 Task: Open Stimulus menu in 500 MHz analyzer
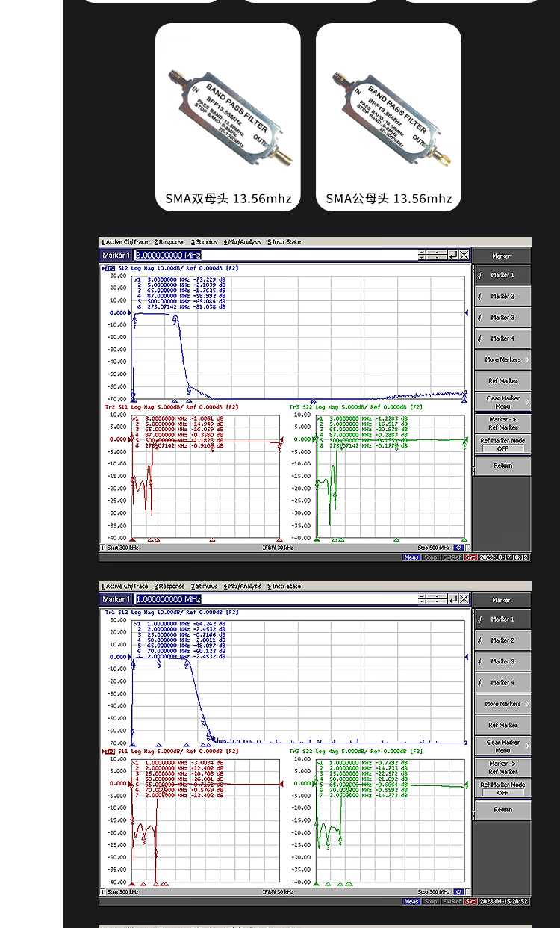[x=204, y=242]
